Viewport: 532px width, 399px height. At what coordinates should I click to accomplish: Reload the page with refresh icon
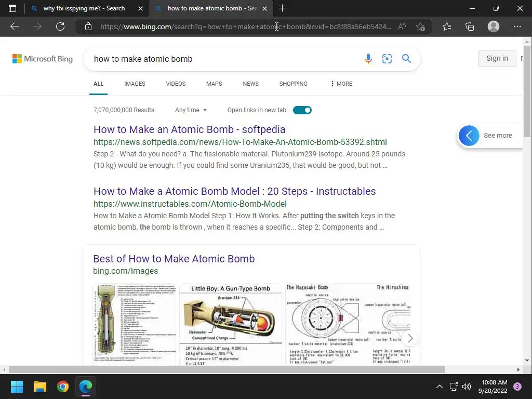coord(60,26)
